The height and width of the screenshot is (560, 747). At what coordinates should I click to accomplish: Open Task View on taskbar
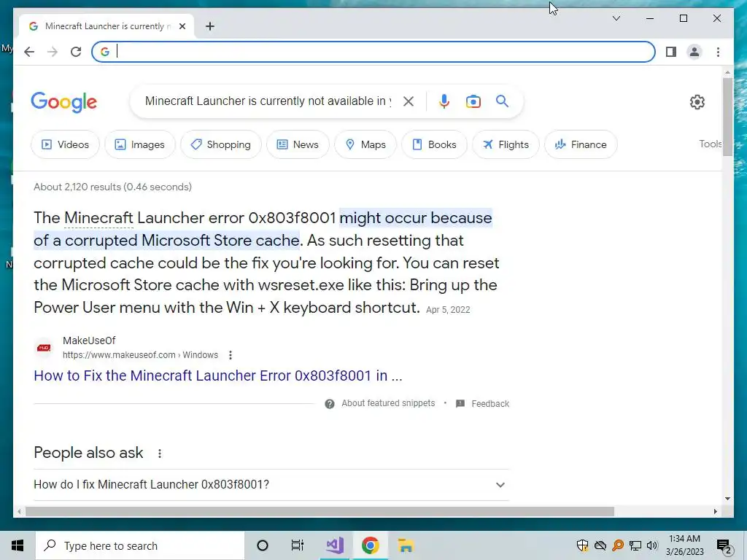coord(298,545)
